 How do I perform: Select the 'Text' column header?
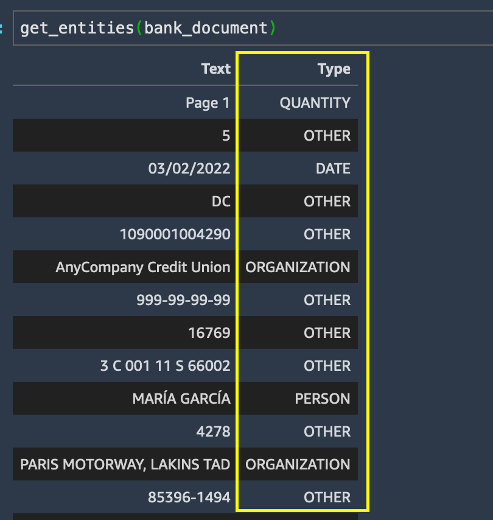[x=216, y=69]
